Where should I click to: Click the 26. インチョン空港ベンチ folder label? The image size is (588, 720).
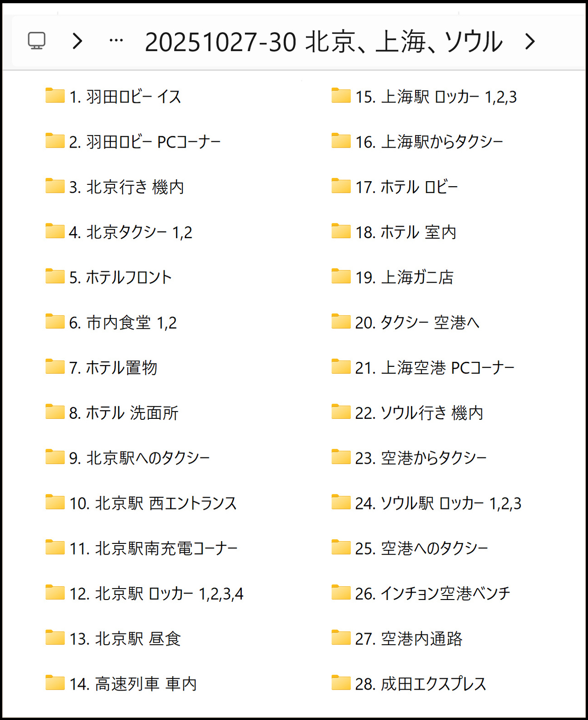[432, 594]
